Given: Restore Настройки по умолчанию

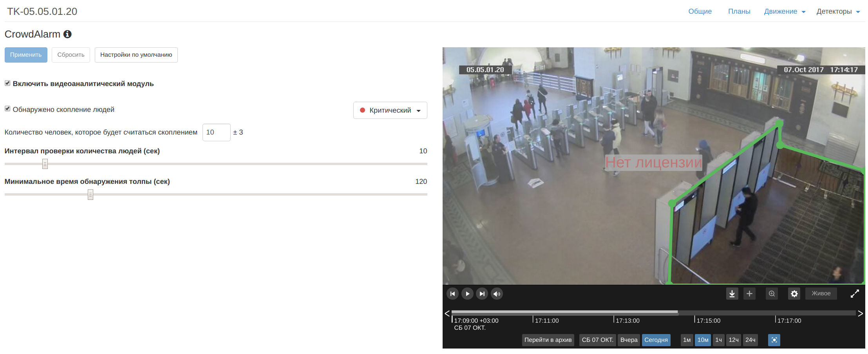Looking at the screenshot, I should point(136,55).
